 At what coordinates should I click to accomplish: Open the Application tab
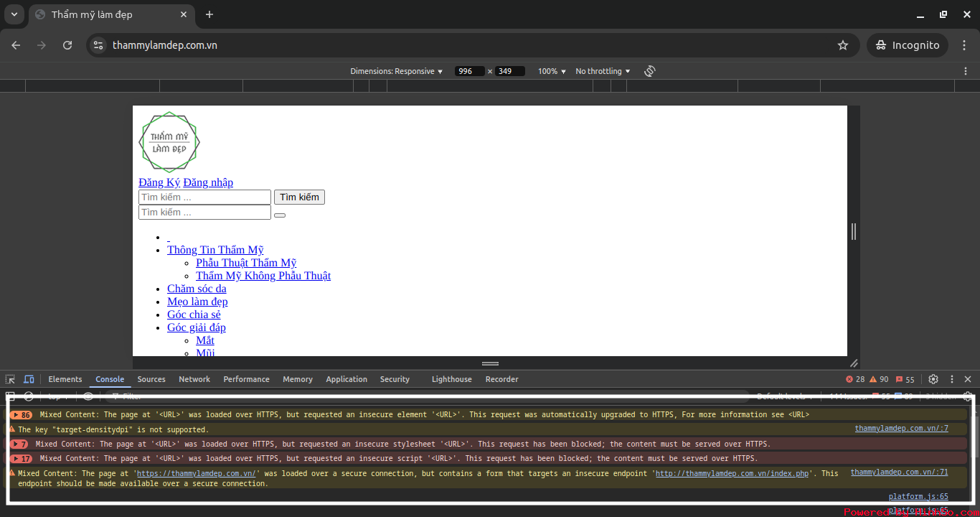click(347, 379)
